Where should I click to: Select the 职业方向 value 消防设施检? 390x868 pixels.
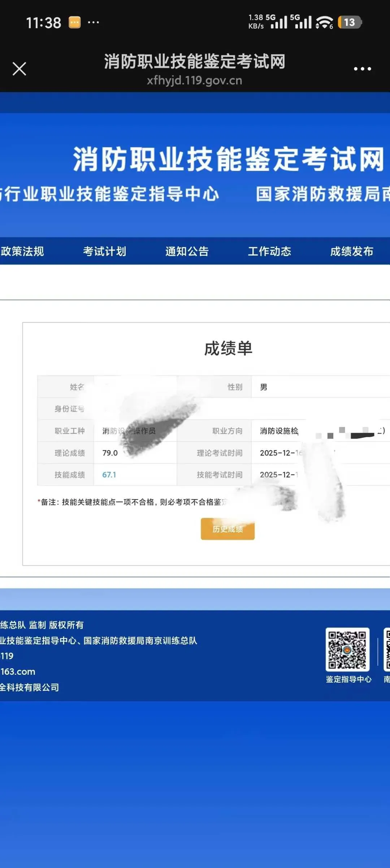[279, 431]
